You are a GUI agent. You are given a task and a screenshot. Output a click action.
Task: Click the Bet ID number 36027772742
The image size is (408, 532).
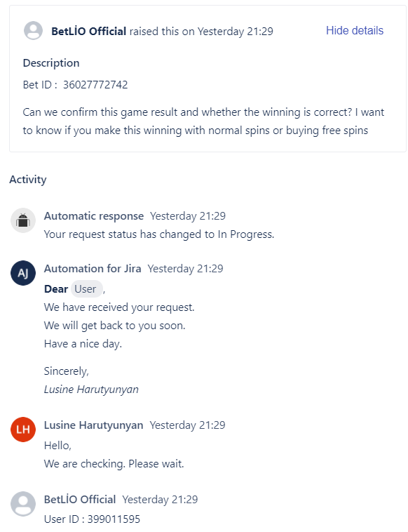coord(95,84)
